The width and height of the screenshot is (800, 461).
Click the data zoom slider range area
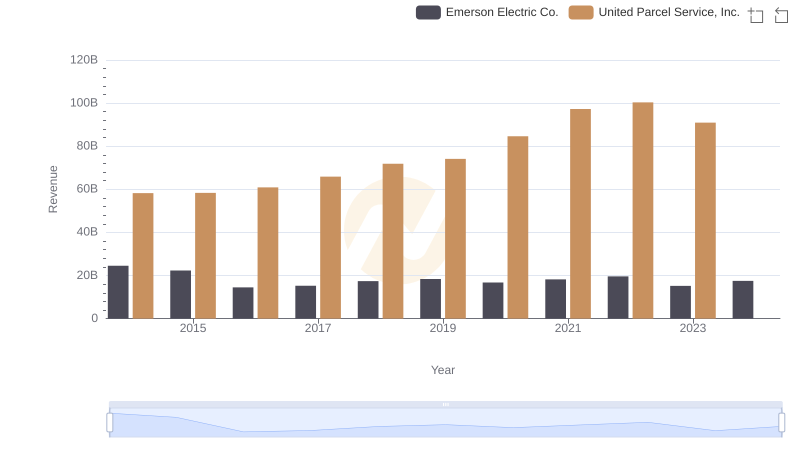(445, 423)
